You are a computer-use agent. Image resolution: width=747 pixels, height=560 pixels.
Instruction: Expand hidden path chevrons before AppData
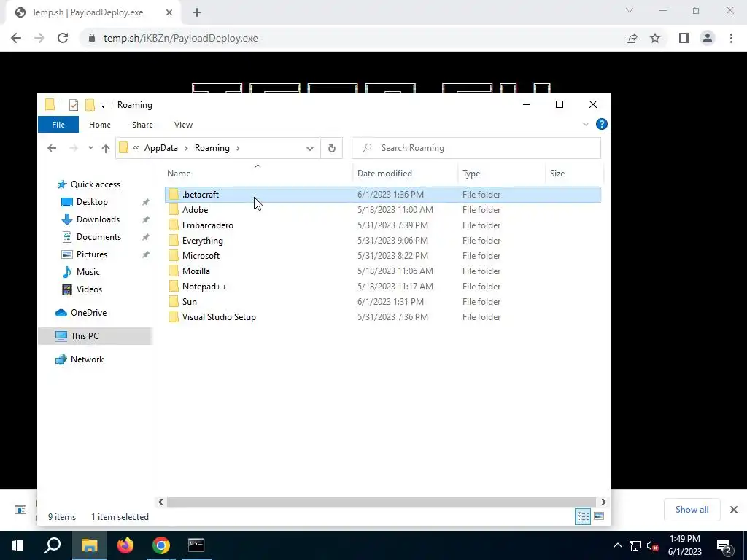tap(136, 148)
